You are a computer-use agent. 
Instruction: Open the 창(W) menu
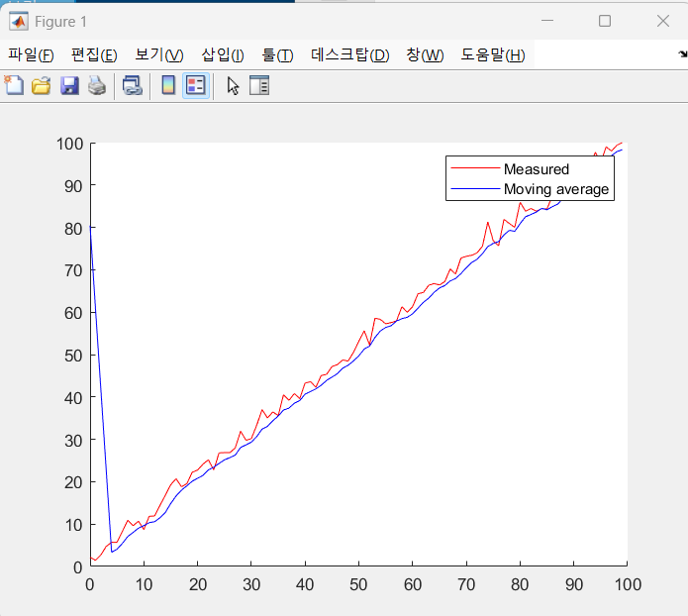pyautogui.click(x=425, y=54)
